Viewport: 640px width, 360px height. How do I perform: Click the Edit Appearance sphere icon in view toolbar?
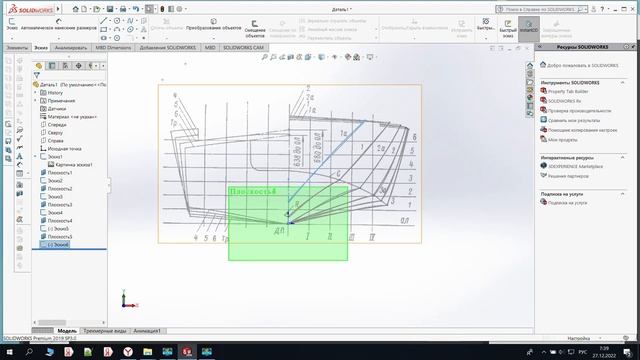point(347,57)
